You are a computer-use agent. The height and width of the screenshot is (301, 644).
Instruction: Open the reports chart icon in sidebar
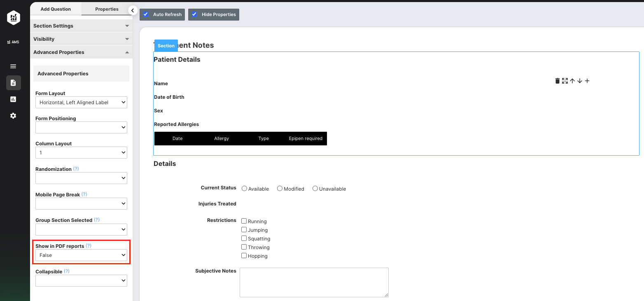click(13, 99)
